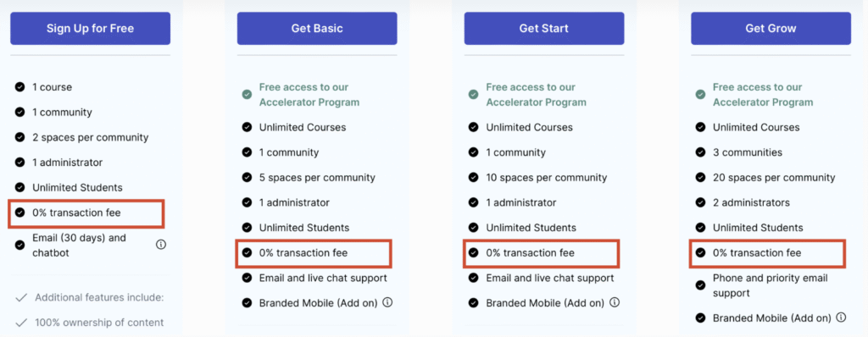This screenshot has height=337, width=868.
Task: Click 0% transaction fee in free plan
Action: 76,213
